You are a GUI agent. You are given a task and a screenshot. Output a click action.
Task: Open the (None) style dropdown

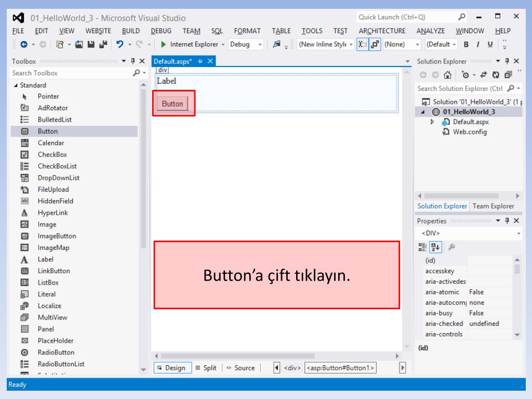(418, 45)
